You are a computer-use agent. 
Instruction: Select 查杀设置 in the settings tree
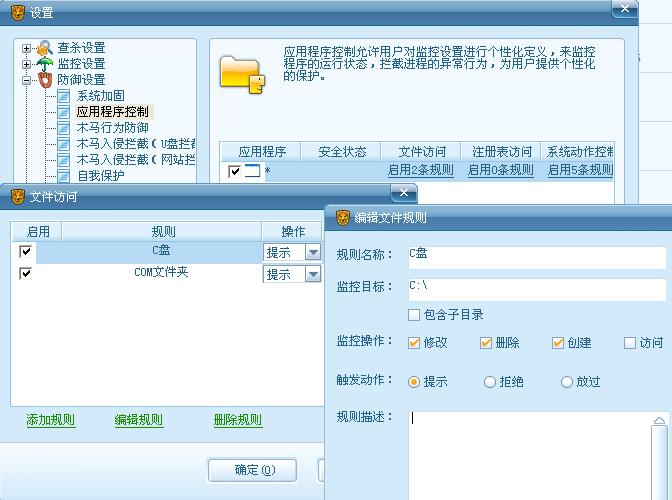click(x=81, y=48)
